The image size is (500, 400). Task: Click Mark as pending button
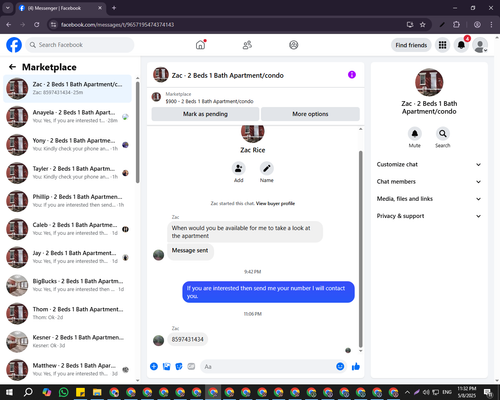coord(205,114)
